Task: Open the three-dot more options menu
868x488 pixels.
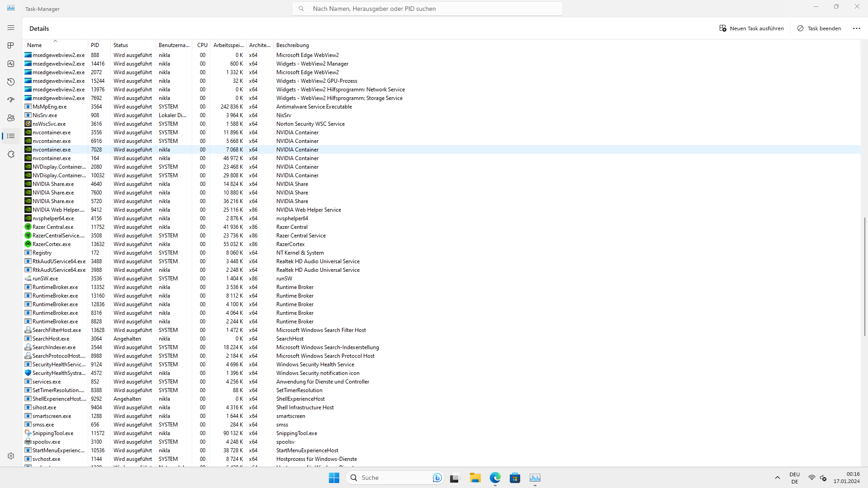Action: coord(856,28)
